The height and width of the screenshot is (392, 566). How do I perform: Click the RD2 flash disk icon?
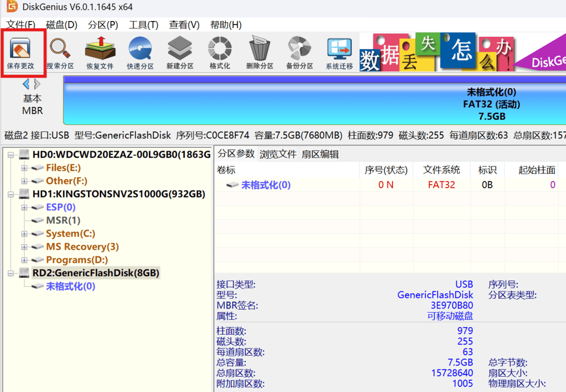tap(24, 272)
